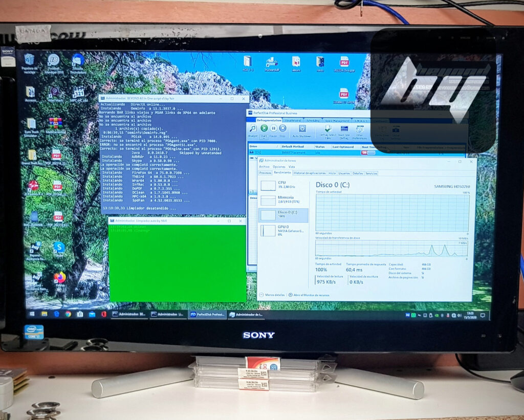Open the MPC-HC x64 desktop shortcut
This screenshot has height=420, width=524.
coord(78,95)
